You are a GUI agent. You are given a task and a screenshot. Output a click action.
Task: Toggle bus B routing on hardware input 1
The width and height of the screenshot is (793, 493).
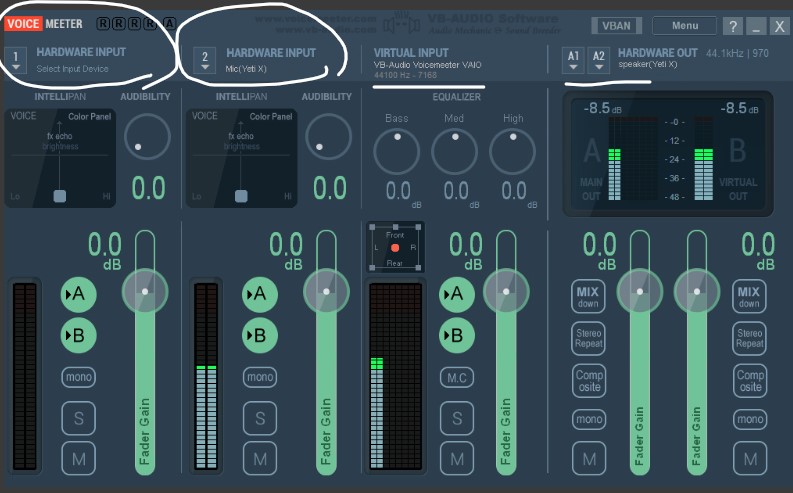pos(78,335)
